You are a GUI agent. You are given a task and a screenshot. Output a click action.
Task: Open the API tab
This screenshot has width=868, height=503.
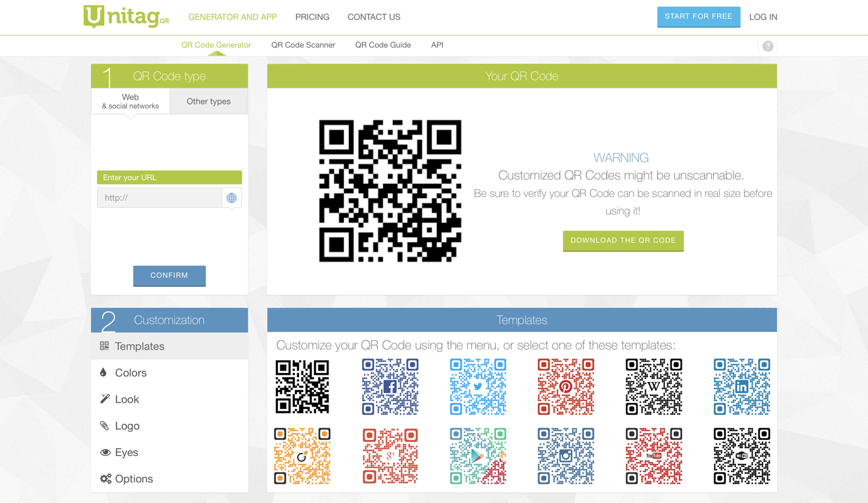pos(437,45)
